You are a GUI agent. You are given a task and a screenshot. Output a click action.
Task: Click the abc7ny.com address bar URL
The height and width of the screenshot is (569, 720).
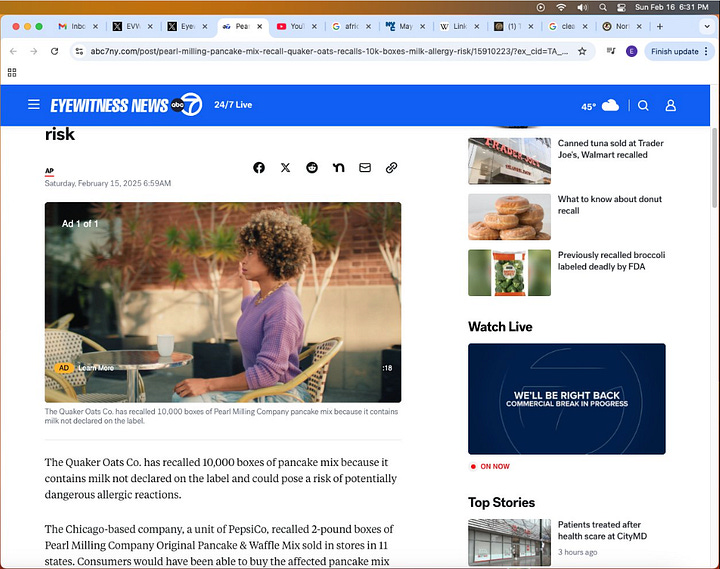click(x=329, y=51)
